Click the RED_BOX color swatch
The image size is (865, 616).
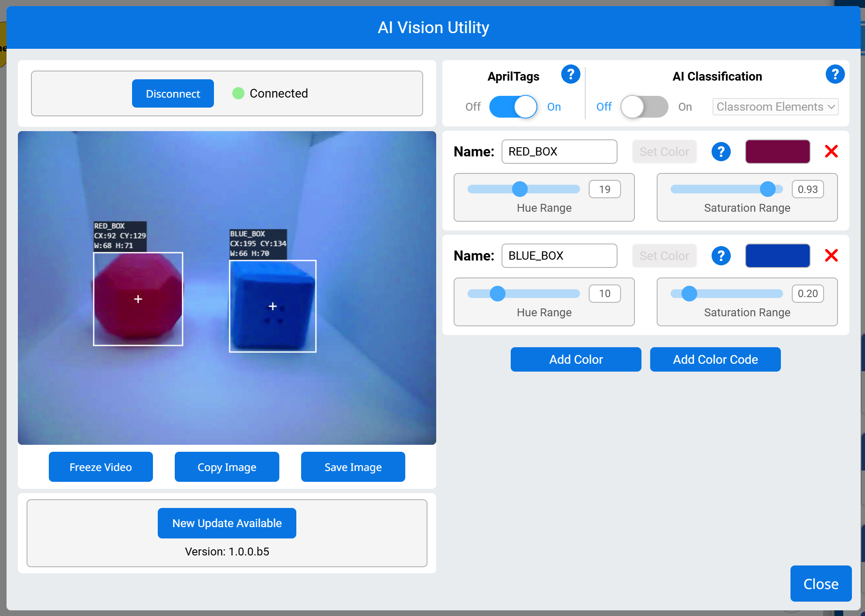coord(777,151)
